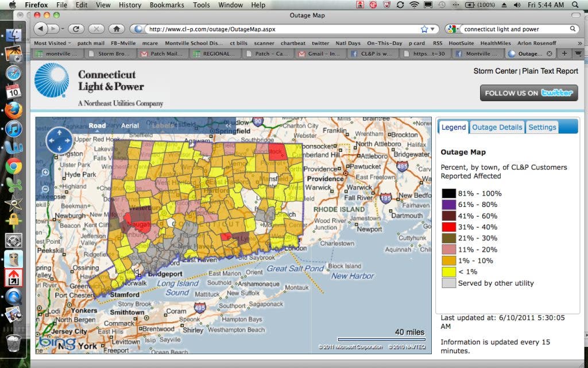
Task: Collapse the map toolbar with double-chevron
Action: coord(228,125)
